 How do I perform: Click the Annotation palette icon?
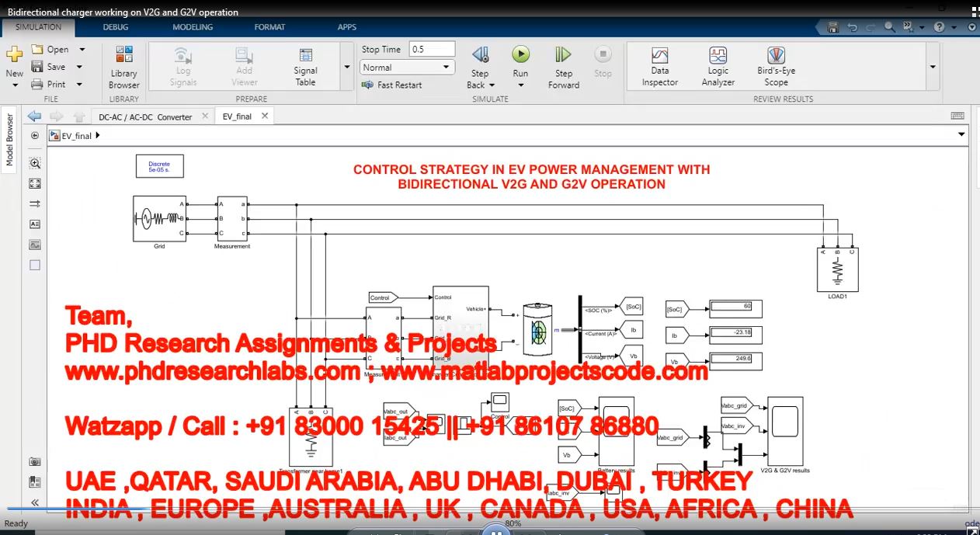[x=34, y=224]
